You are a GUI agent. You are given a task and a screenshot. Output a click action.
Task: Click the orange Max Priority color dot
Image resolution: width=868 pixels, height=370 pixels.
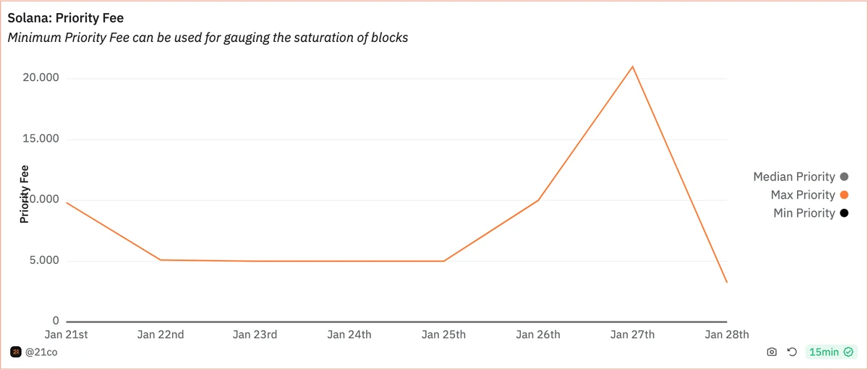843,195
